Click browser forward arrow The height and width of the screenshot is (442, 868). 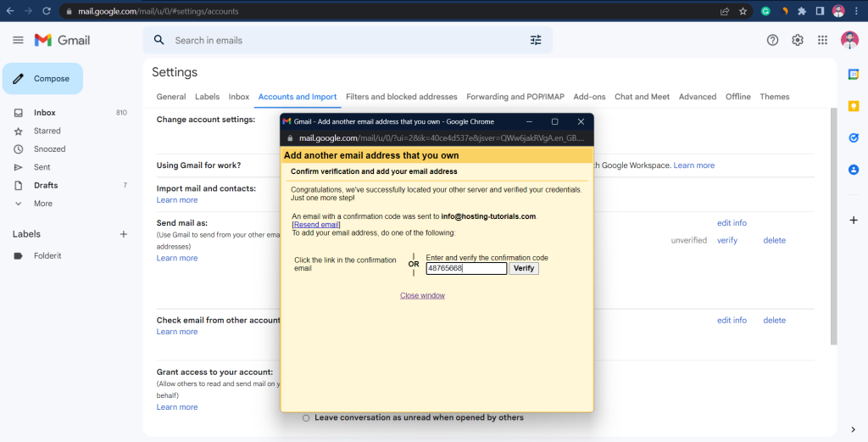pyautogui.click(x=28, y=11)
